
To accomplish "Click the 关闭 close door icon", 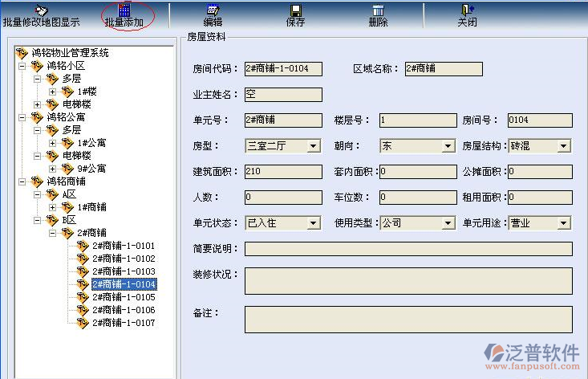I will 467,10.
